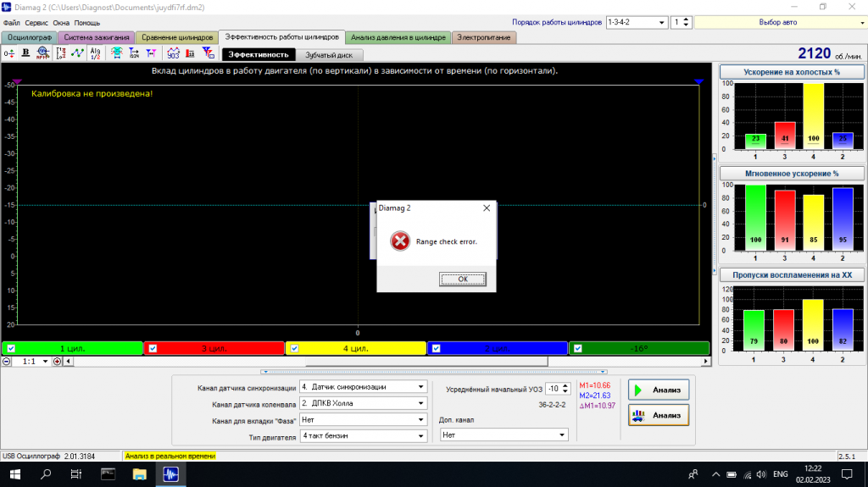The width and height of the screenshot is (868, 487).
Task: Increase the Усреднённый начальный УОЗ value
Action: pyautogui.click(x=565, y=386)
